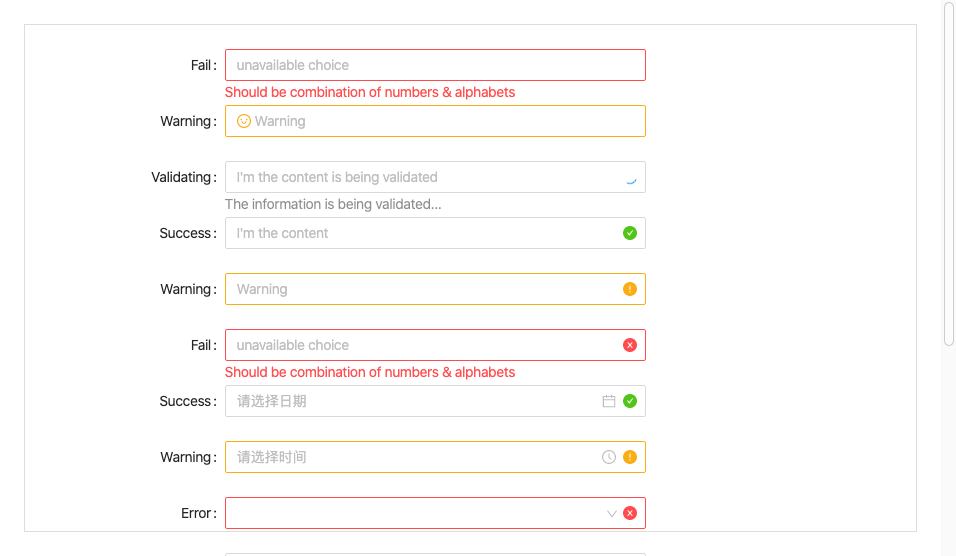
Task: Click green checkmark icon in 'I'm the content' field
Action: [x=630, y=233]
